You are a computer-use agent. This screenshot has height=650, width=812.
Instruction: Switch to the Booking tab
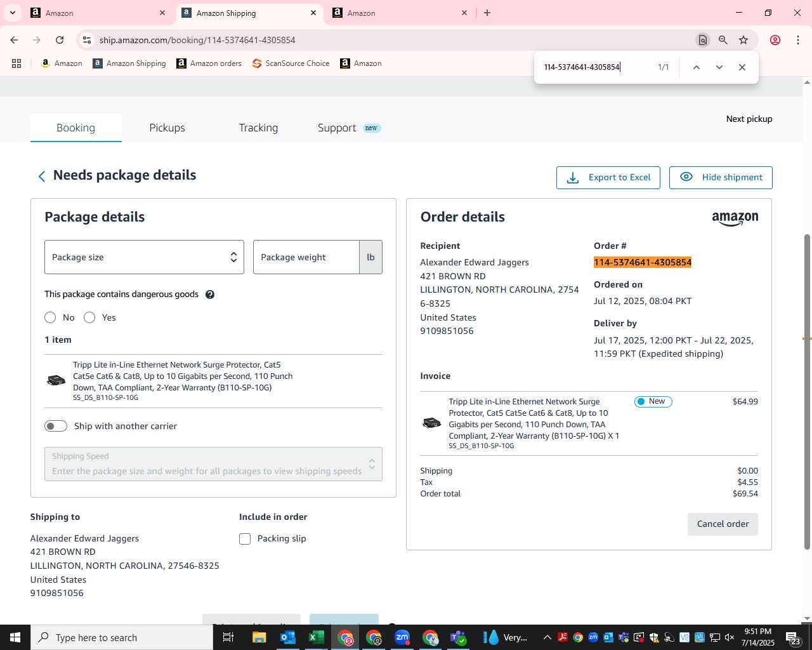pyautogui.click(x=75, y=128)
